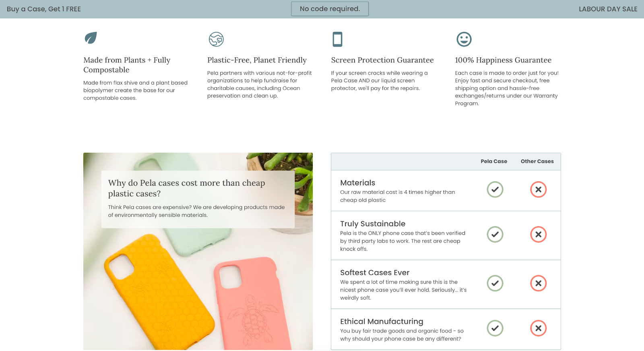
Task: Click the Pela Case checkmark for Softest Cases Ever
Action: [x=495, y=283]
